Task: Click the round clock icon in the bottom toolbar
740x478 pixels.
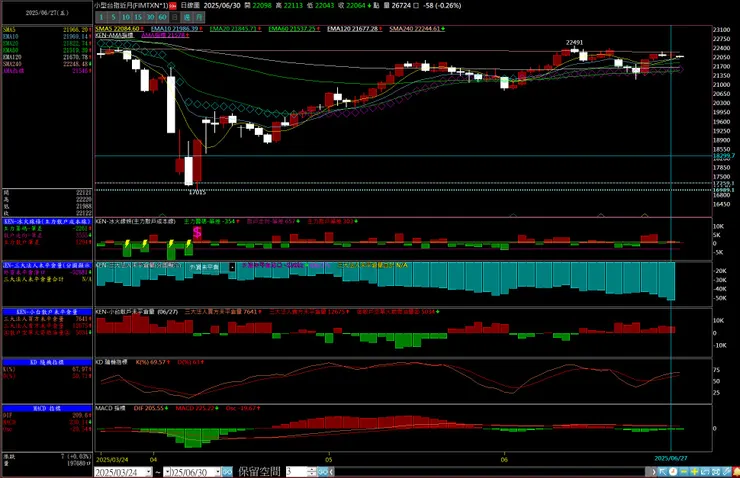Action: (x=673, y=471)
